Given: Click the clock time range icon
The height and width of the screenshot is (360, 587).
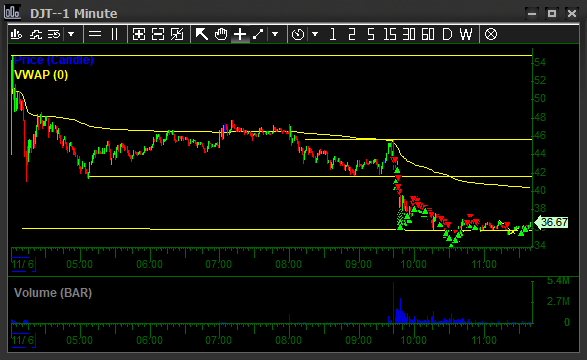Looking at the screenshot, I should coord(298,34).
